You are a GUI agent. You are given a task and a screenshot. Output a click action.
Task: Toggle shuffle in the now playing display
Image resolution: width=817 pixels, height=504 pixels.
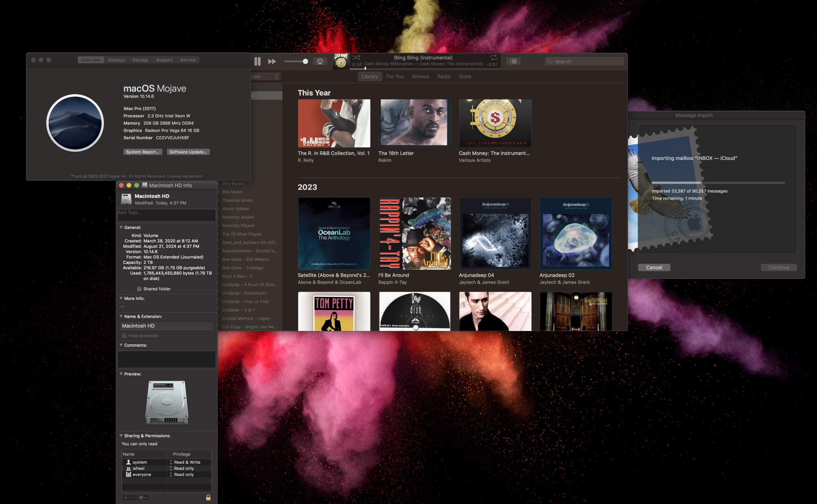click(356, 58)
